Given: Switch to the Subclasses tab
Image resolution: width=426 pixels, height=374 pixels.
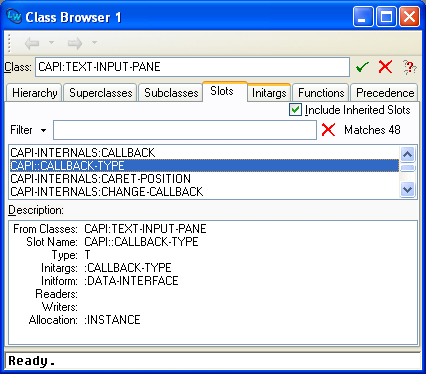Looking at the screenshot, I should pyautogui.click(x=171, y=93).
